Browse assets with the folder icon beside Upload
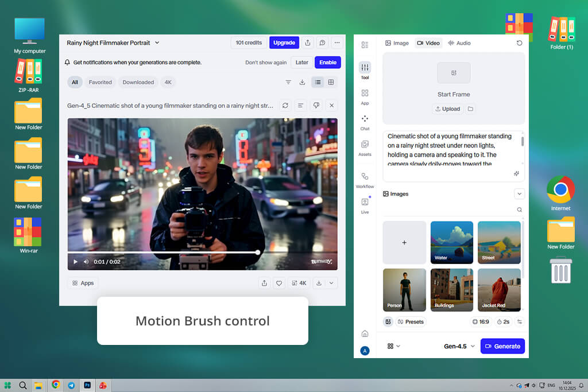 tap(470, 108)
